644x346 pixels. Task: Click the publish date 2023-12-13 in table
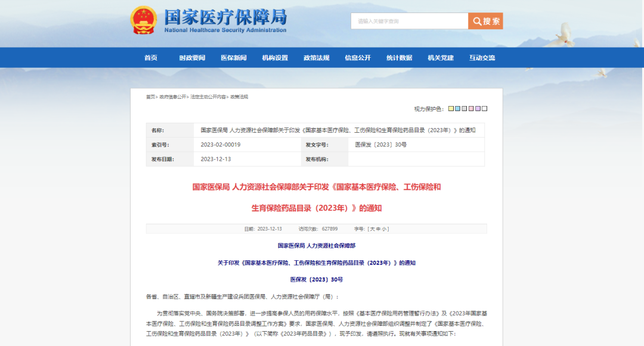[216, 159]
